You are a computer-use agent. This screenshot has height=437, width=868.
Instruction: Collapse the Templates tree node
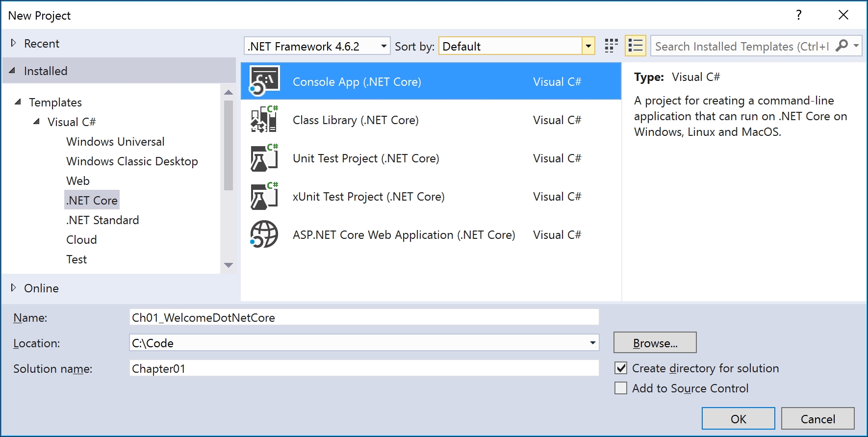[18, 102]
